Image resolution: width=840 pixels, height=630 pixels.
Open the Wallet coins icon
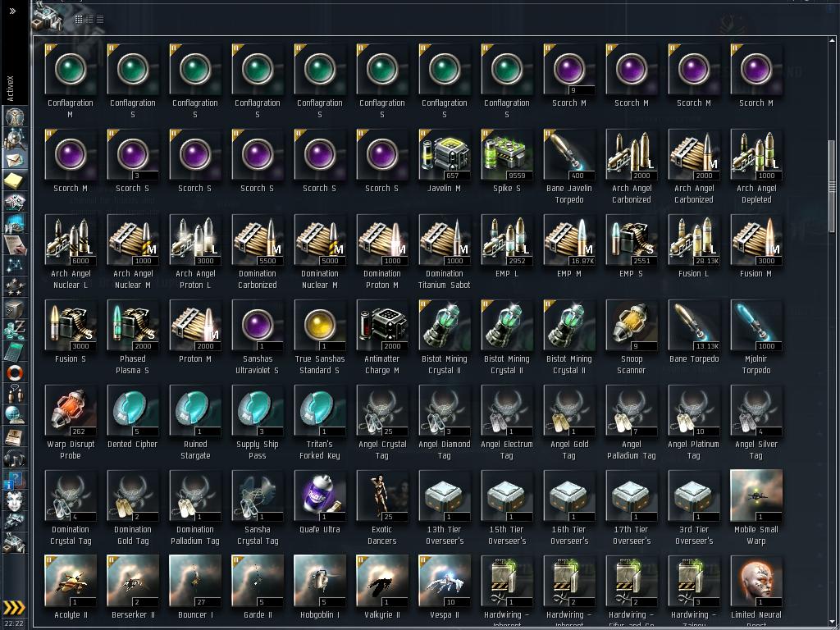coord(15,330)
